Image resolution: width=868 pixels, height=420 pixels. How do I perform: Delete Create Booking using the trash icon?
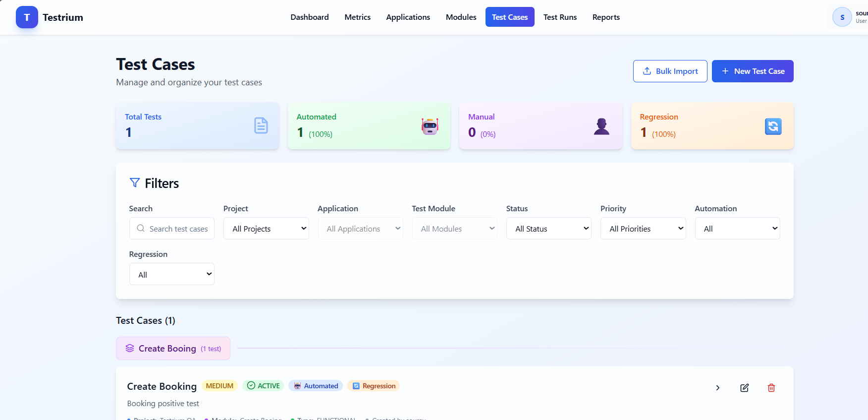pyautogui.click(x=771, y=388)
